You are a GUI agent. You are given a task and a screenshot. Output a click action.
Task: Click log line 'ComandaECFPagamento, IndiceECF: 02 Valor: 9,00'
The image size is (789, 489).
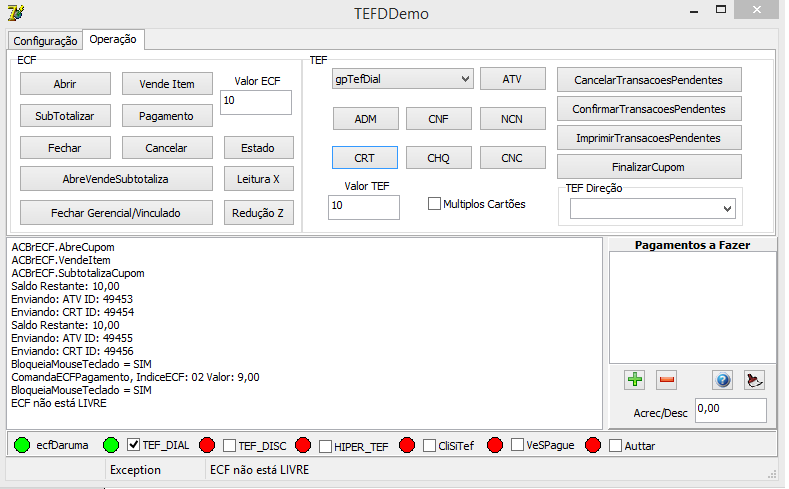(135, 377)
